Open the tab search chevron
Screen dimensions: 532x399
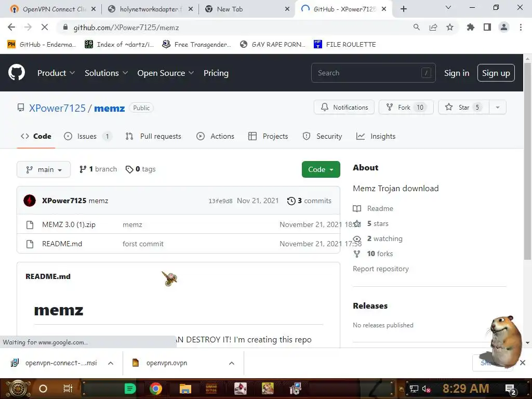[448, 7]
